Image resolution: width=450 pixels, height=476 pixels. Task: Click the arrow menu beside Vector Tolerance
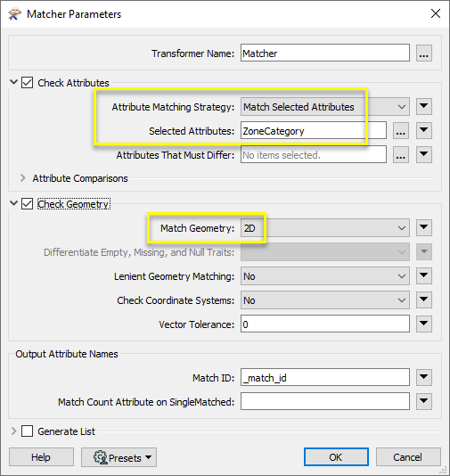[423, 324]
